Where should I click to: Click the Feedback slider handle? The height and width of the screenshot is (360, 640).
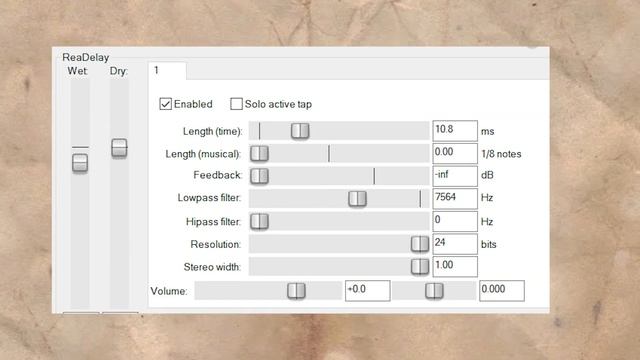(259, 176)
